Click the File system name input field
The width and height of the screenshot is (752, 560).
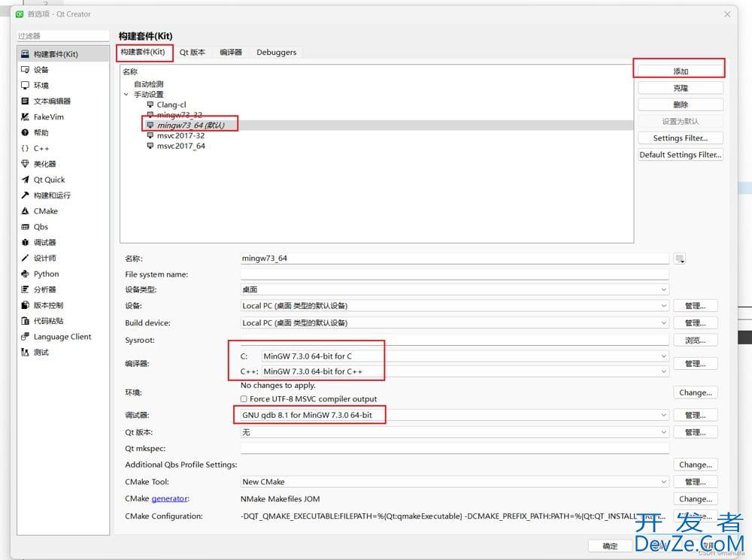tap(454, 274)
